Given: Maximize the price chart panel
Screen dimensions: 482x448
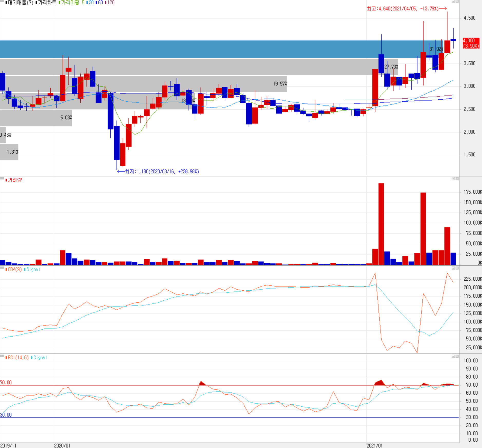Looking at the screenshot, I should pos(453,1).
